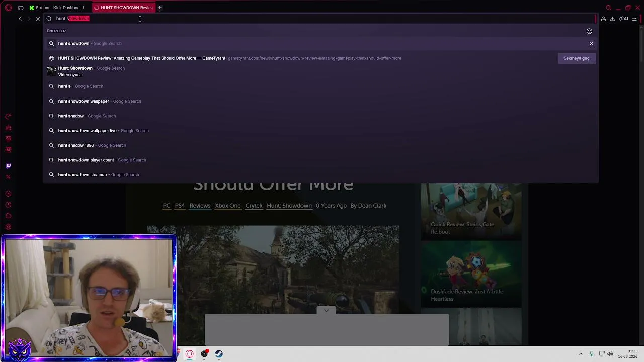Open the network tray icon
644x362 pixels.
coord(602,354)
